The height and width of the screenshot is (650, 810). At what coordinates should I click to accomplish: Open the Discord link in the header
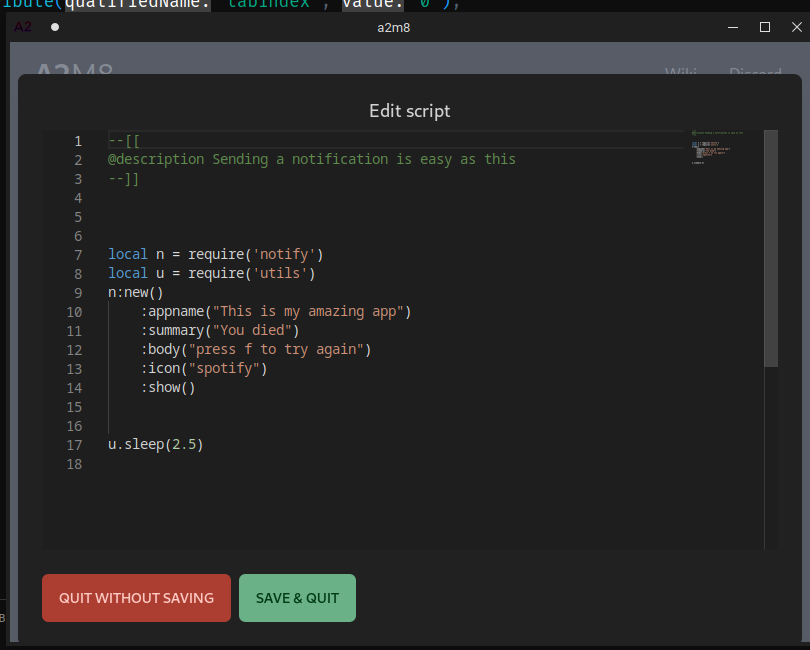tap(755, 73)
